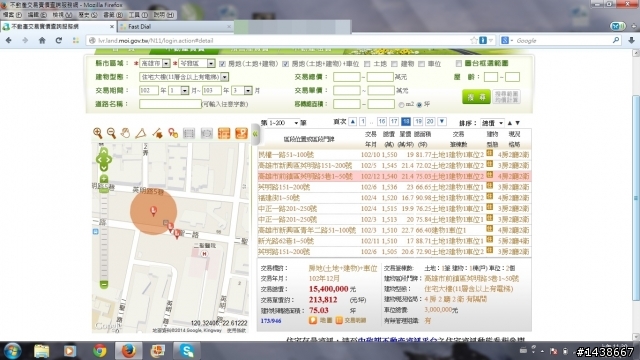Enable the 建物 checkbox
This screenshot has height=360, width=640.
click(394, 64)
